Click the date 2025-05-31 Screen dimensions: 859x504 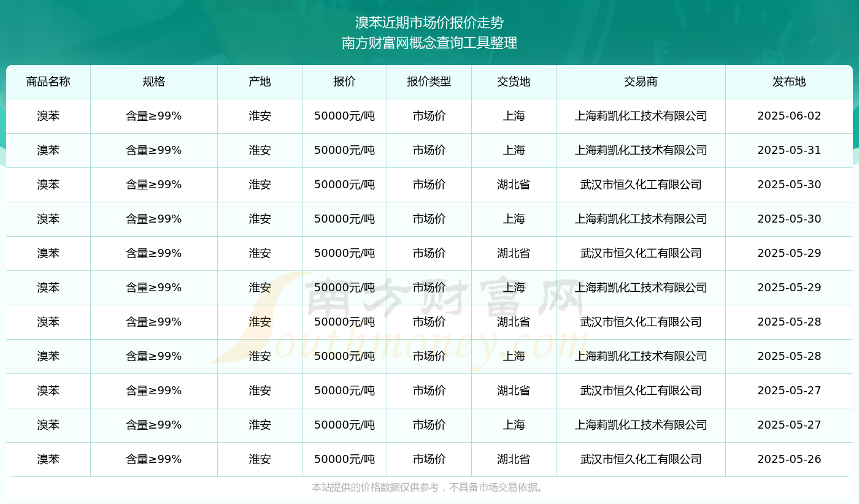point(790,150)
